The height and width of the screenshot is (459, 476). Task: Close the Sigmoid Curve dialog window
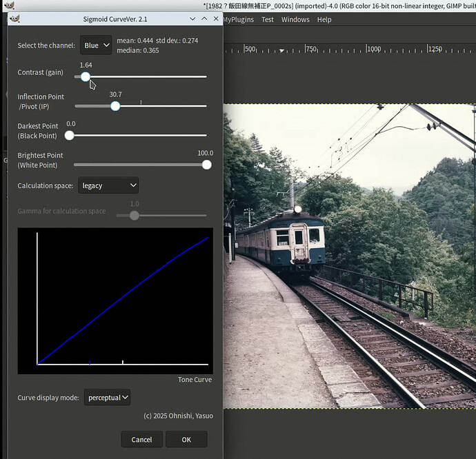[215, 19]
